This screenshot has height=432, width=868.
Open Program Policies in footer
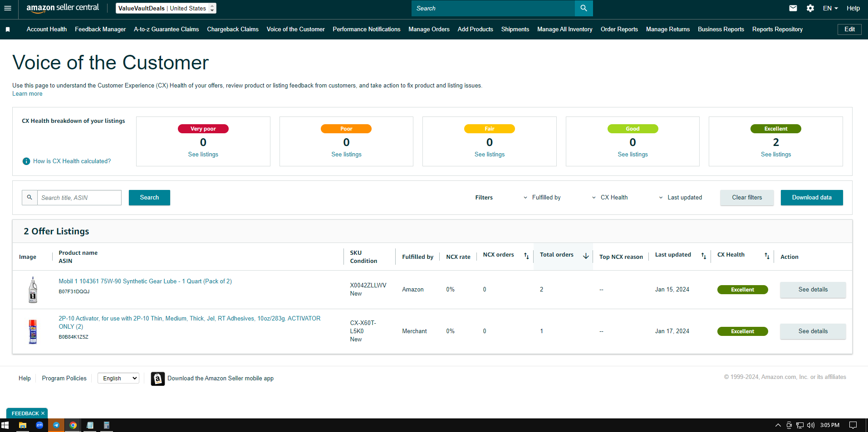tap(64, 379)
